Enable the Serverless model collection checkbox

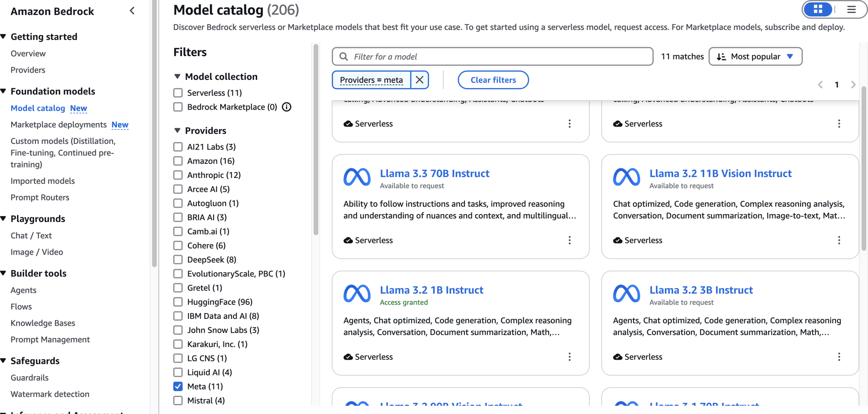(178, 93)
